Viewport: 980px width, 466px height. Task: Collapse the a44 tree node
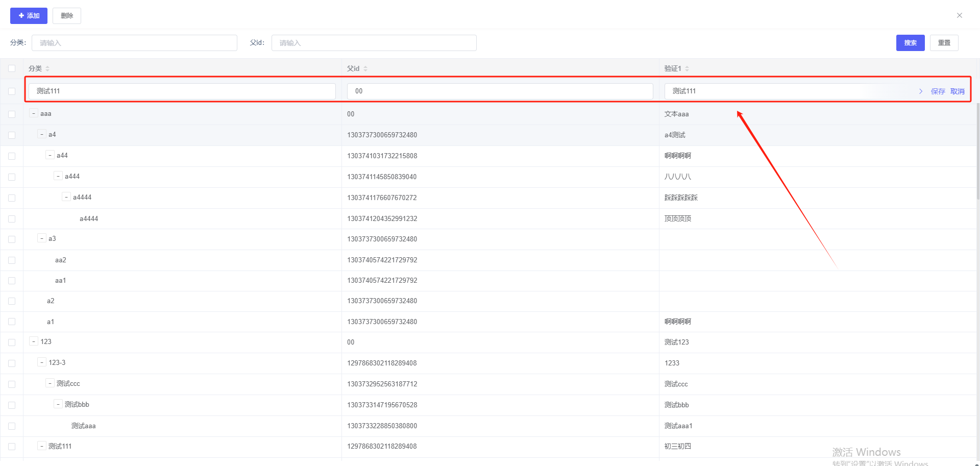pos(50,155)
